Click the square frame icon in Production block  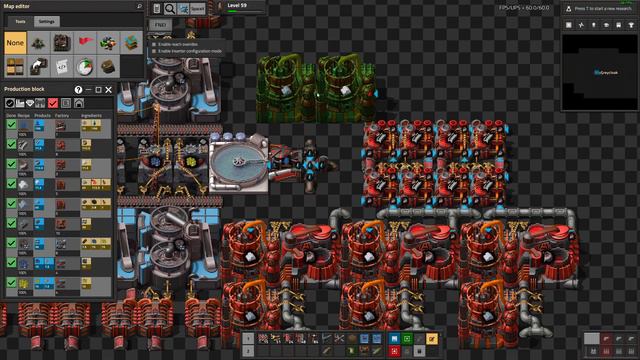coord(66,103)
